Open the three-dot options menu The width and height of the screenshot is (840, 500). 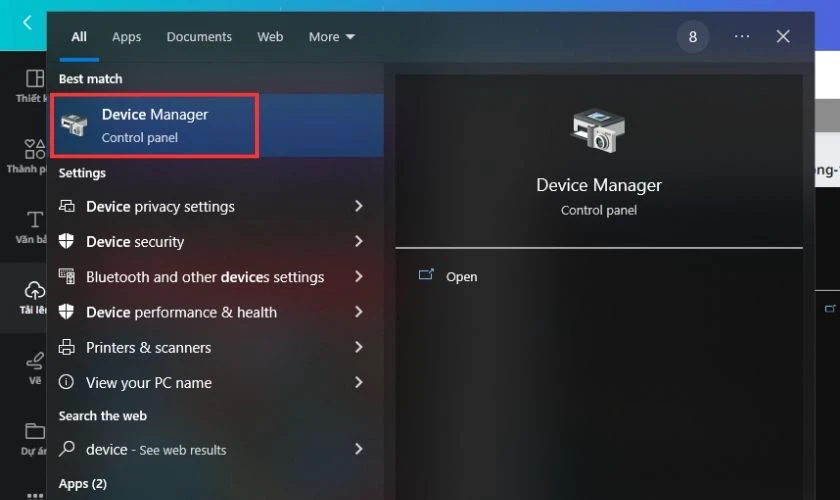coord(742,36)
